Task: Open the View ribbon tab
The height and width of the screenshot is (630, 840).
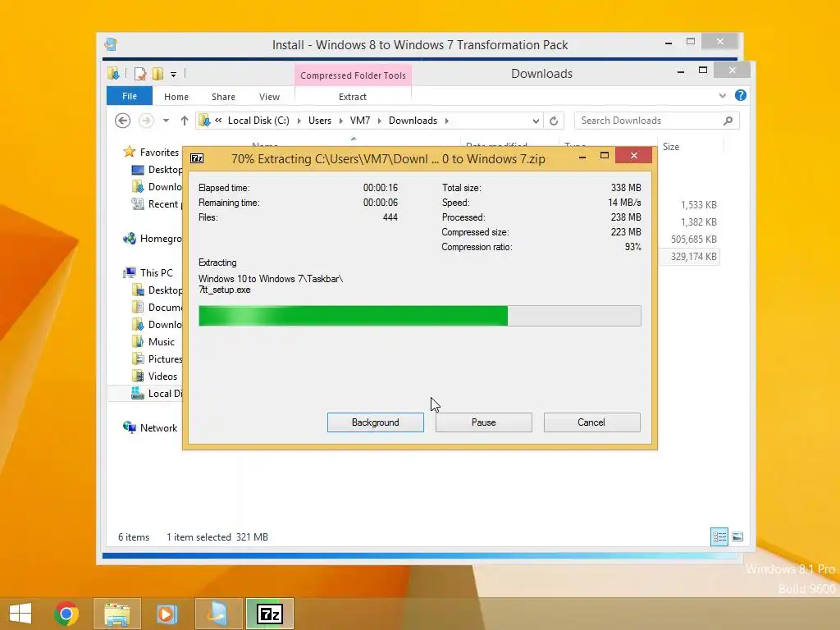Action: [x=269, y=97]
